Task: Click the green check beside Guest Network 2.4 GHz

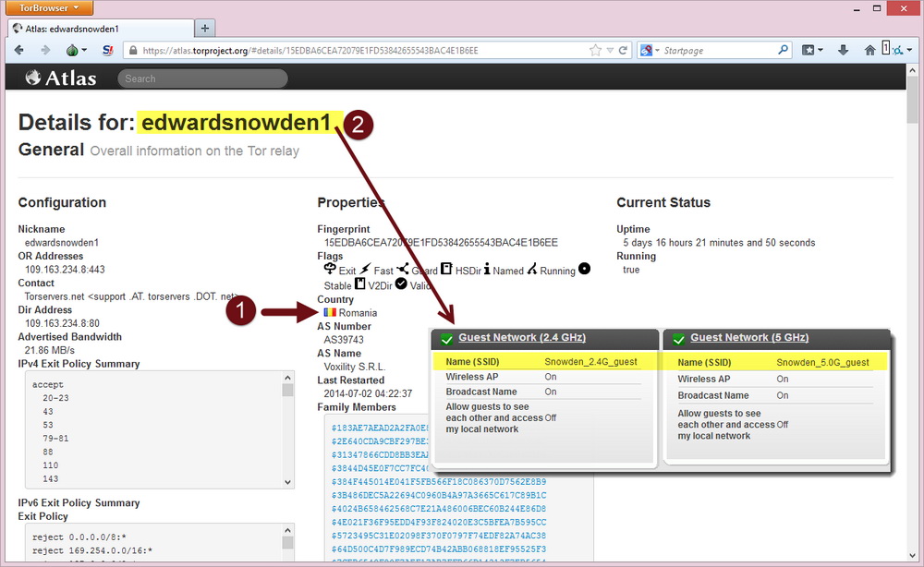Action: [446, 339]
